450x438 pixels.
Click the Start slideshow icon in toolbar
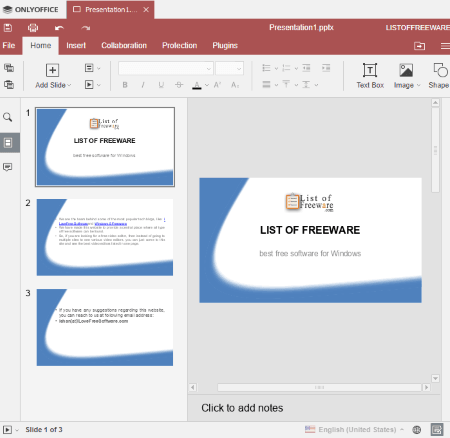pyautogui.click(x=89, y=84)
